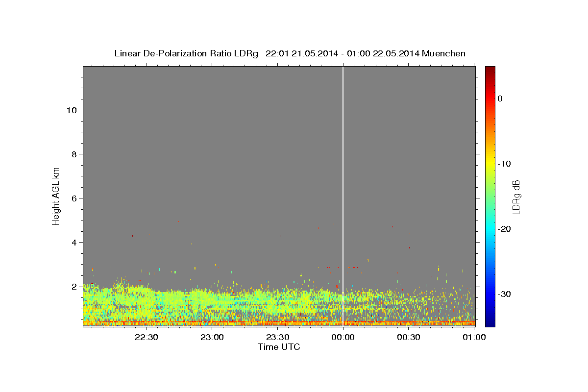Screen dimensions: 588x392
Task: Click the height tick label 4
Action: pos(73,243)
